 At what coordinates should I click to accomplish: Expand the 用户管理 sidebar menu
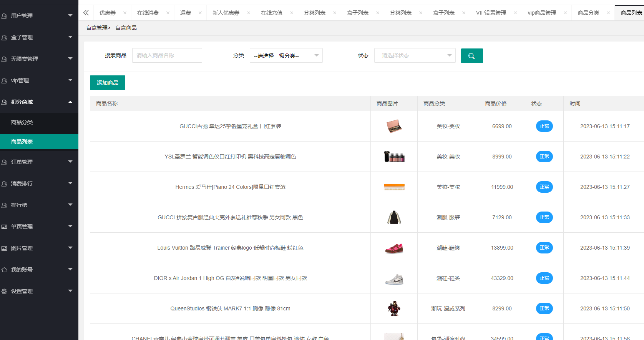[x=39, y=16]
